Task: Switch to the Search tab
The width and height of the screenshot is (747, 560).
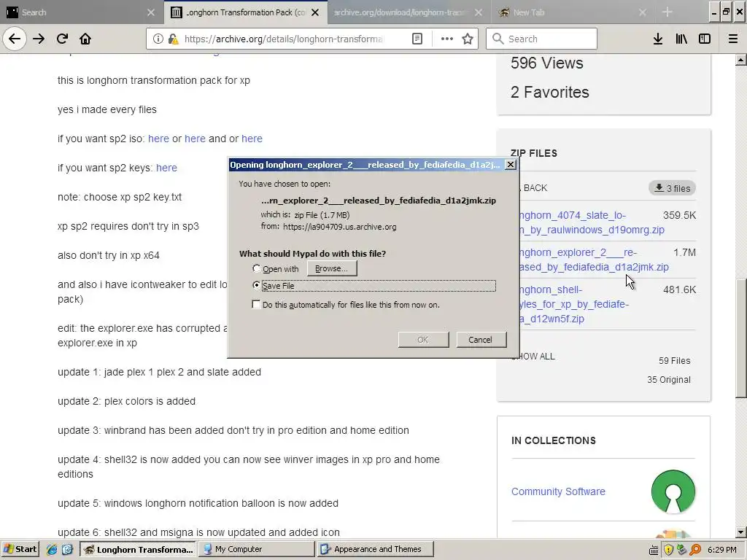Action: click(76, 12)
